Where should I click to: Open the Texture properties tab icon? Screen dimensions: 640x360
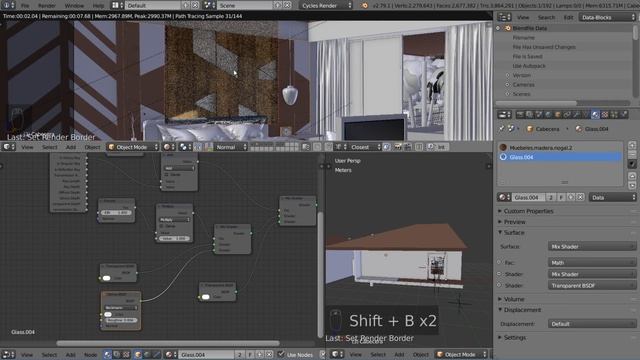click(x=605, y=115)
